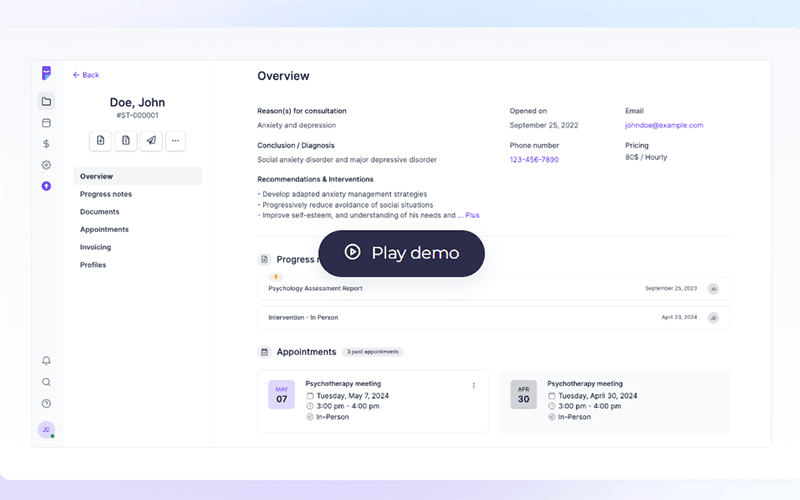Open the dollar billing sidebar icon
The width and height of the screenshot is (800, 500).
[x=46, y=144]
